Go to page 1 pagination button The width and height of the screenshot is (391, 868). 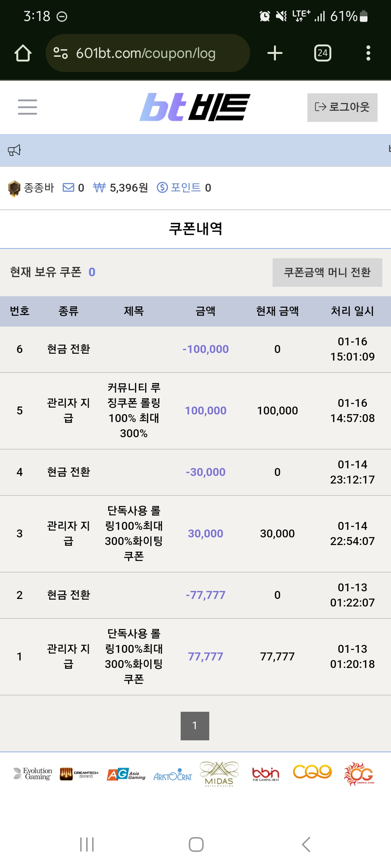[x=195, y=726]
